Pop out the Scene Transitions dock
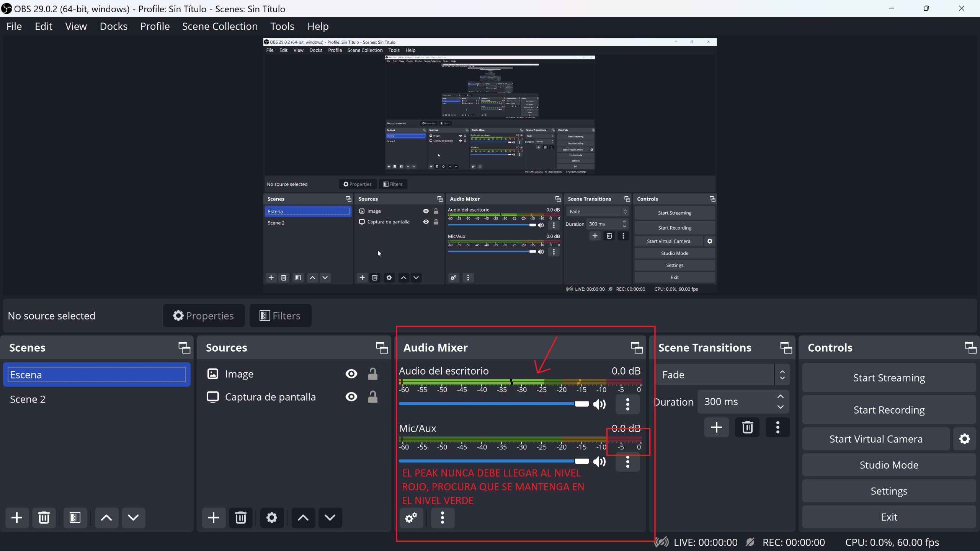 tap(786, 347)
